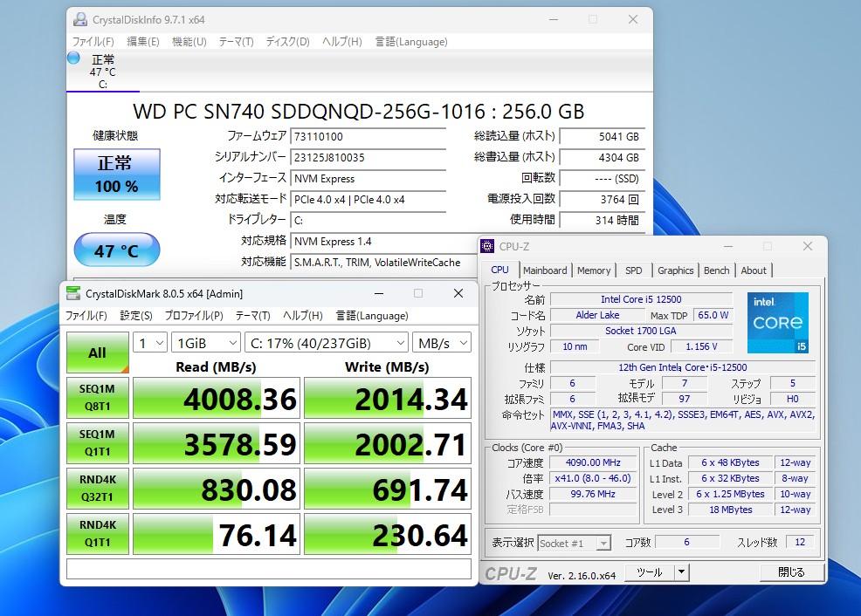Click the processor name Intel Core i5 12500
Image resolution: width=861 pixels, height=616 pixels.
(641, 299)
